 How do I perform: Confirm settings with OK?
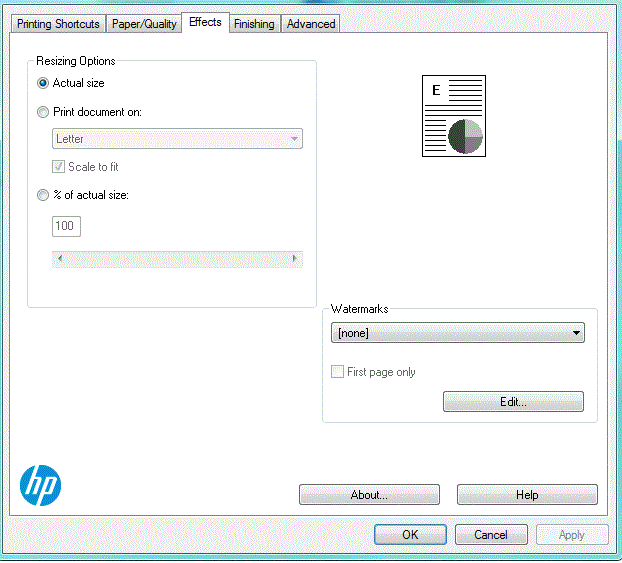click(410, 535)
